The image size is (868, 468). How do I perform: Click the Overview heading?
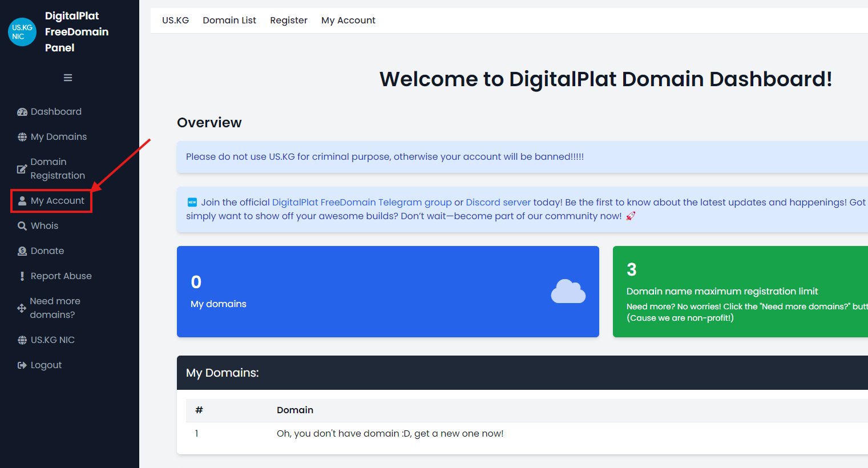tap(209, 123)
